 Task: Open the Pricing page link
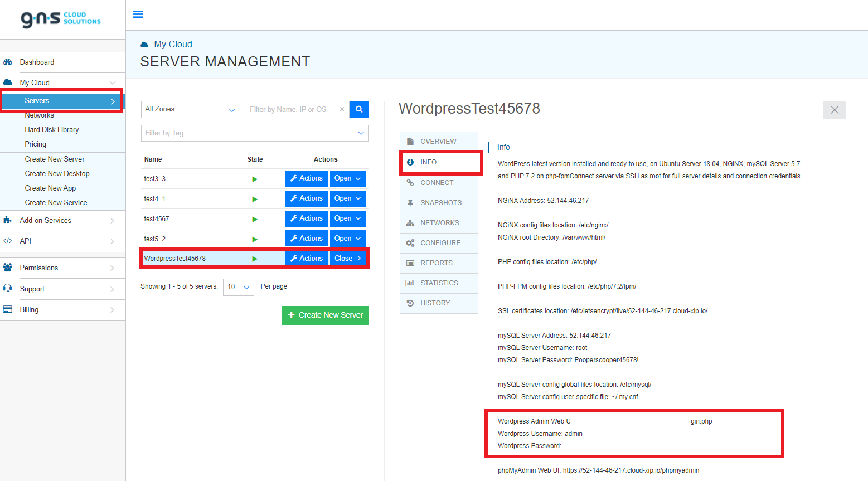pyautogui.click(x=36, y=144)
